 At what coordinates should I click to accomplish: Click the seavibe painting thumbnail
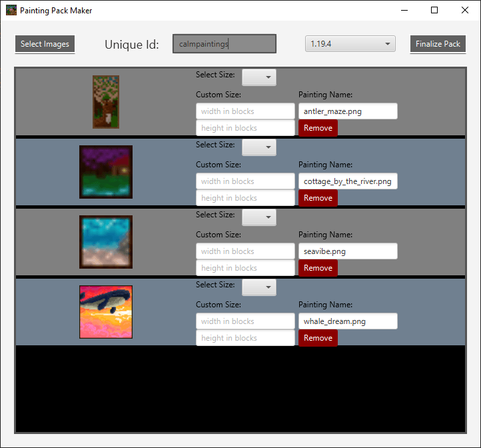pos(106,242)
